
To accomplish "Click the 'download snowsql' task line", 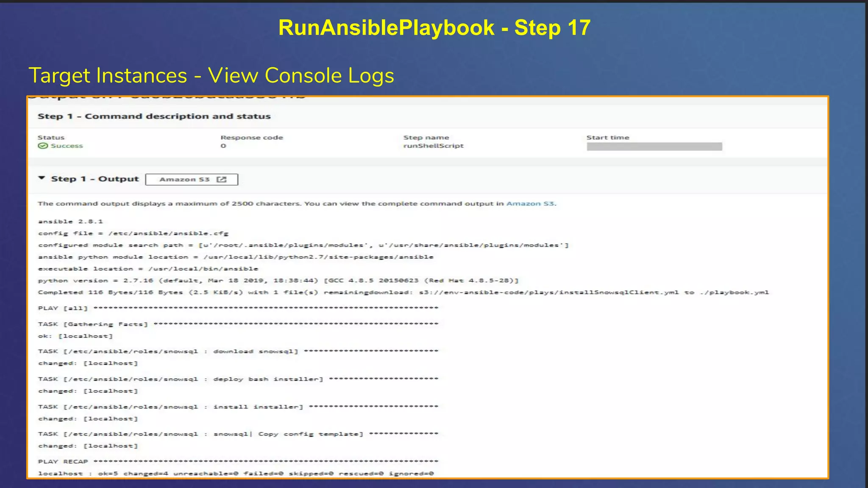I will pyautogui.click(x=238, y=352).
